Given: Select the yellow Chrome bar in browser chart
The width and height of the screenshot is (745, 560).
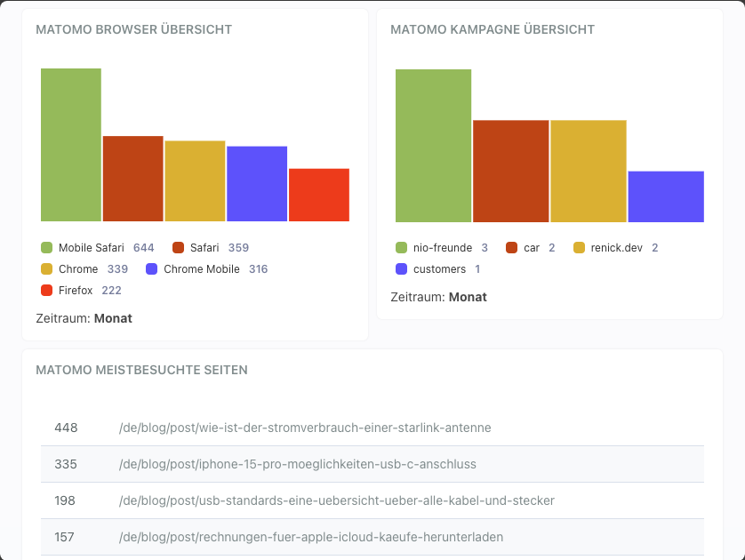Looking at the screenshot, I should 195,181.
